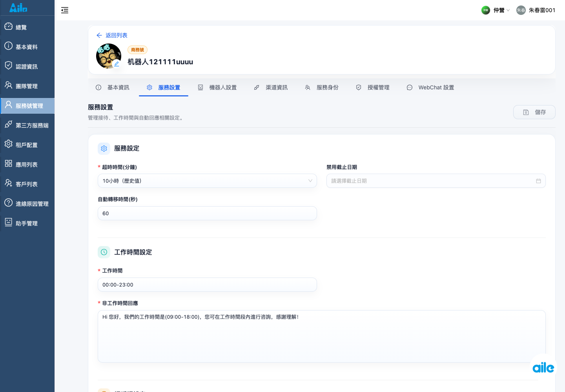Select 服務號管理 in the sidebar

pos(27,106)
